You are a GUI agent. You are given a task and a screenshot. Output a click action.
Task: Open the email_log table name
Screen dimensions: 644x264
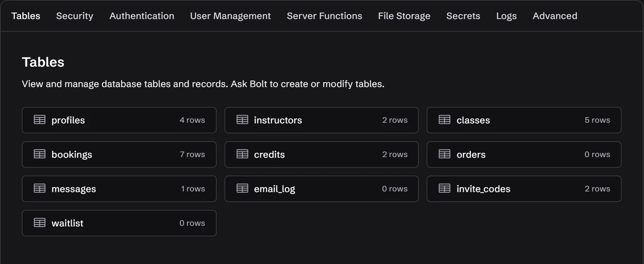(275, 189)
